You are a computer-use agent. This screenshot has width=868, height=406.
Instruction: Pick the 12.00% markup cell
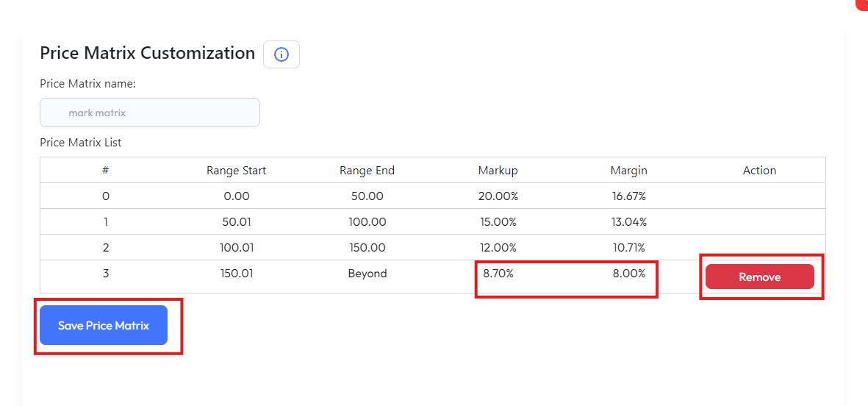(498, 248)
